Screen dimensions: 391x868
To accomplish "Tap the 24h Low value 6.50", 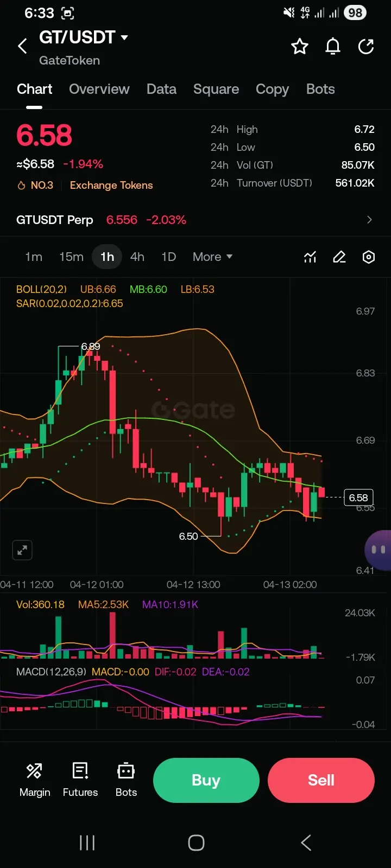I will point(364,147).
